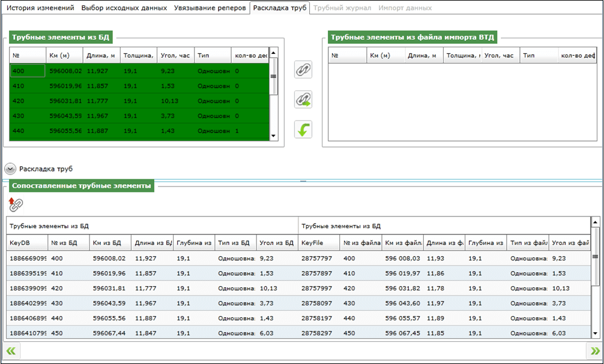Go to next step with green double-right arrows
This screenshot has width=604, height=364.
(x=595, y=351)
